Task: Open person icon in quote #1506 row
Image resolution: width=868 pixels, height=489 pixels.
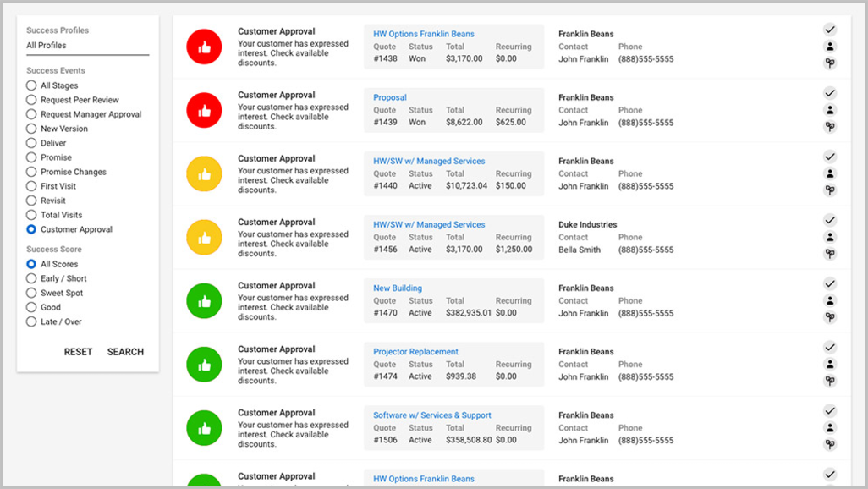Action: tap(830, 427)
